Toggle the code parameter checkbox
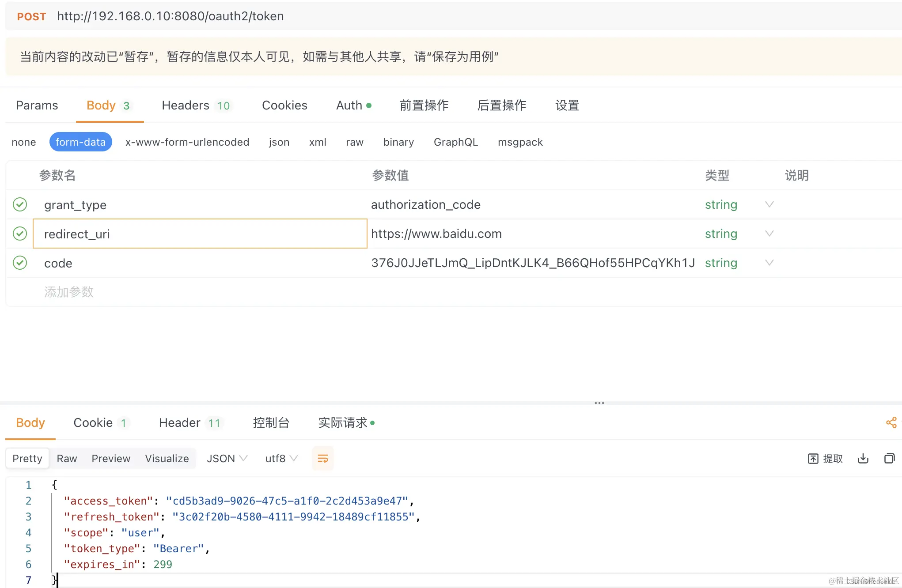 point(20,263)
